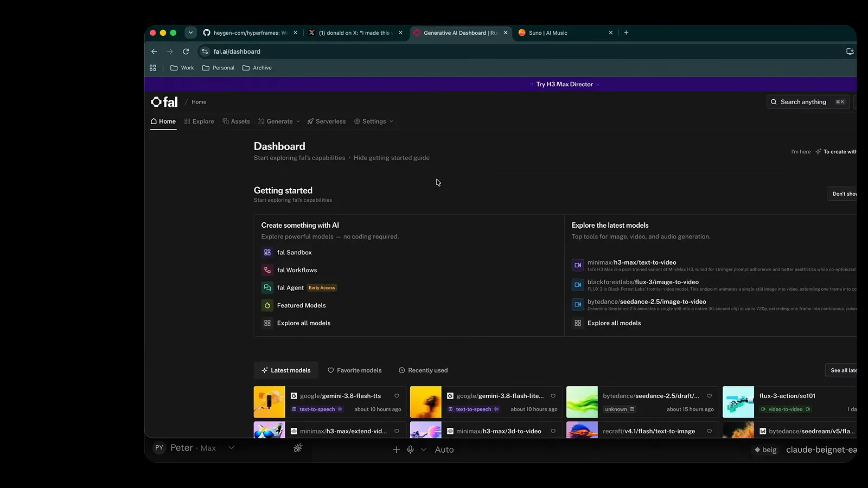Open minimax/h3-max/text-to-video model

[x=631, y=262]
